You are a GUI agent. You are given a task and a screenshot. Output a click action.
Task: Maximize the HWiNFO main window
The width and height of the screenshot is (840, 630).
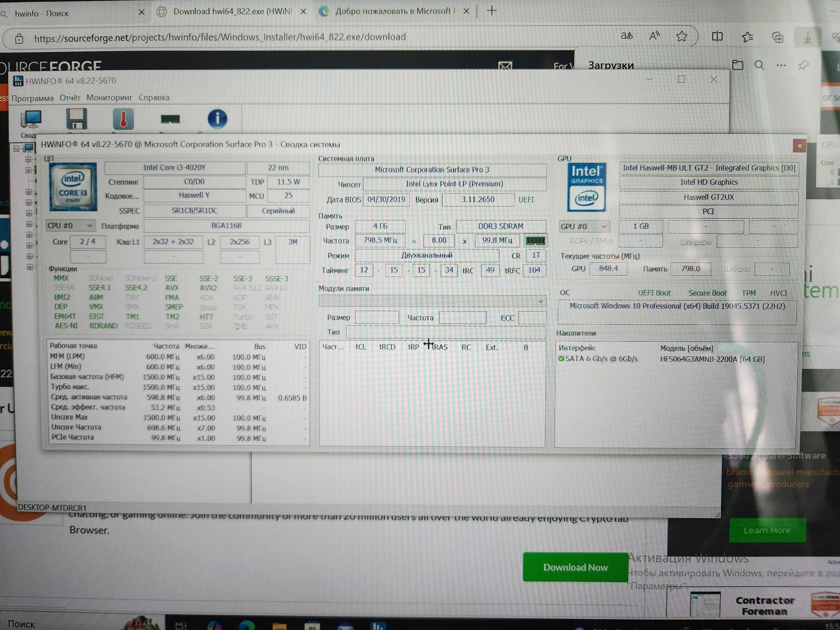click(x=681, y=79)
